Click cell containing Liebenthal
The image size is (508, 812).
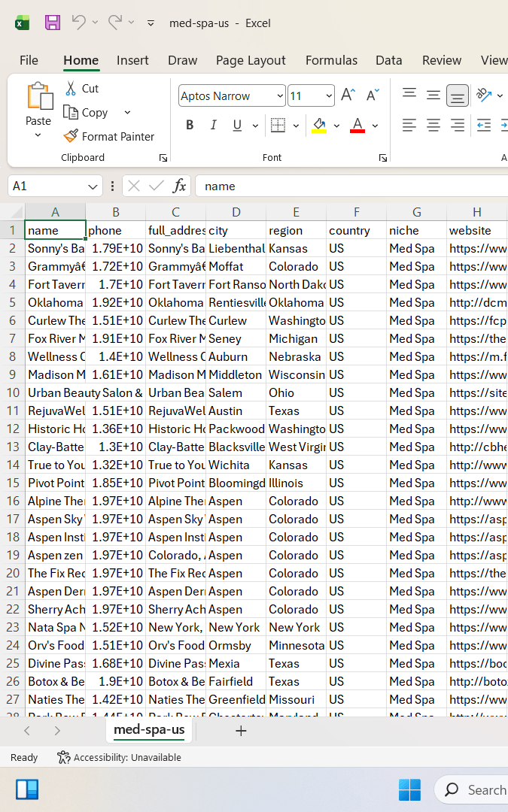point(236,249)
